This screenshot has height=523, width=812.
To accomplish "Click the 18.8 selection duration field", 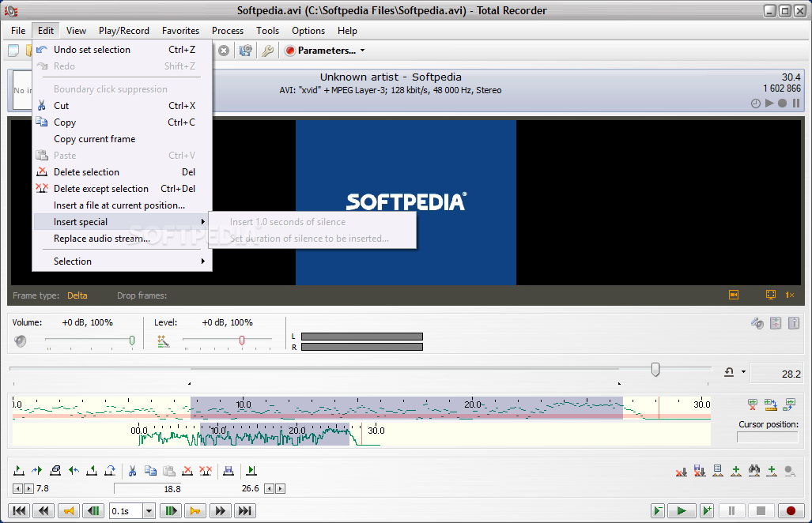I will click(x=149, y=489).
